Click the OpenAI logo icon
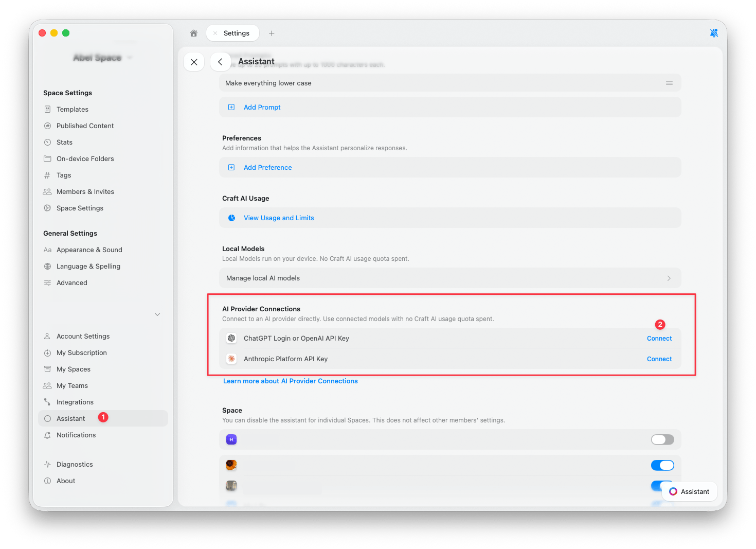The width and height of the screenshot is (756, 549). (231, 338)
